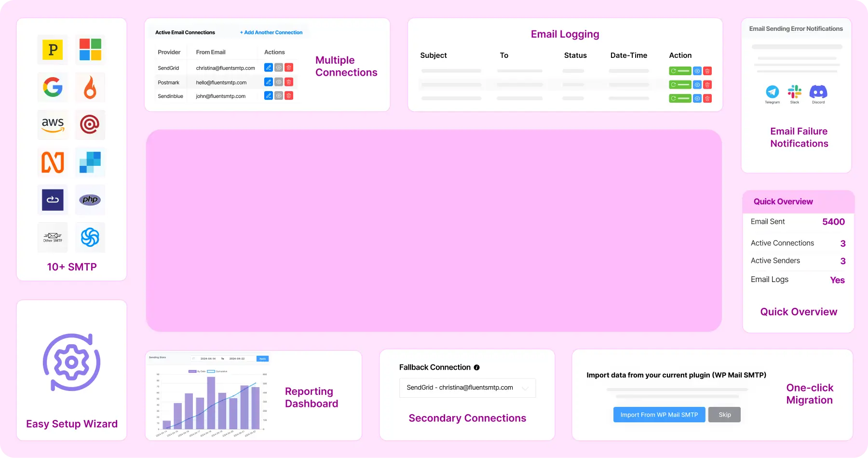
Task: View the SendGrid connection details eye icon
Action: pyautogui.click(x=279, y=67)
